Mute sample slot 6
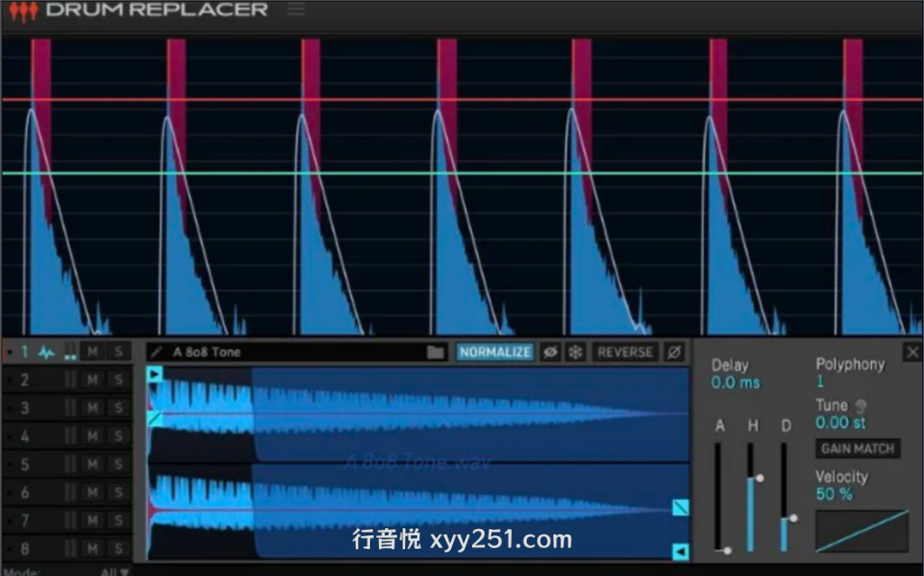Screen dimensions: 924x576 click(93, 493)
